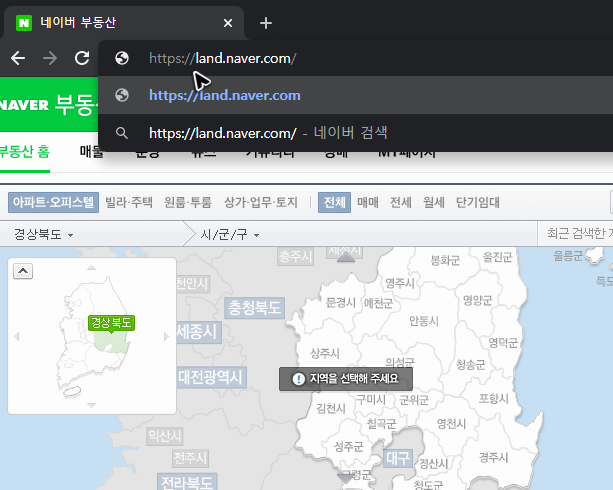
Task: Select 경산시 on the map
Action: pos(434,464)
